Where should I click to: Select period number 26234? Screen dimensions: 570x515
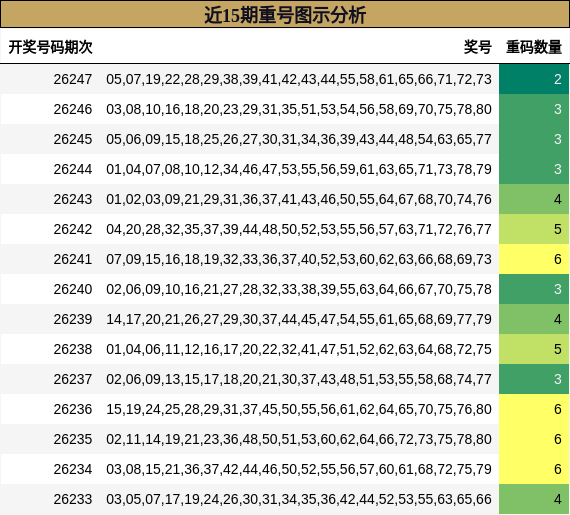(x=73, y=469)
